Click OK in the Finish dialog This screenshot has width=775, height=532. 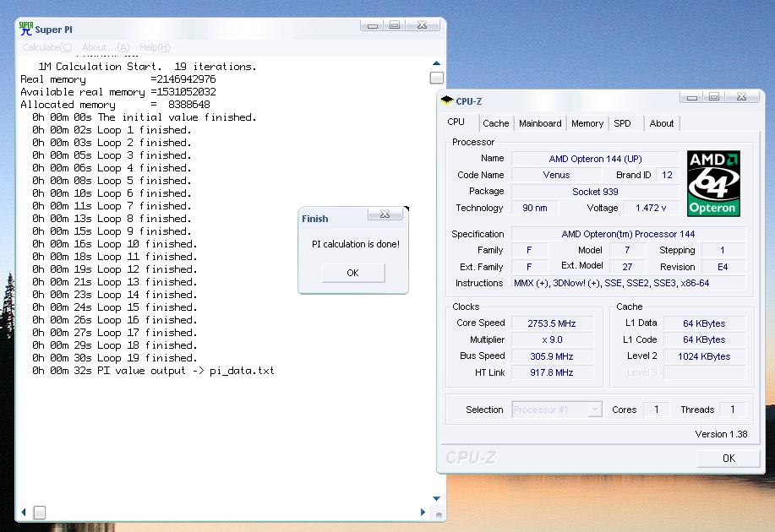click(x=353, y=273)
